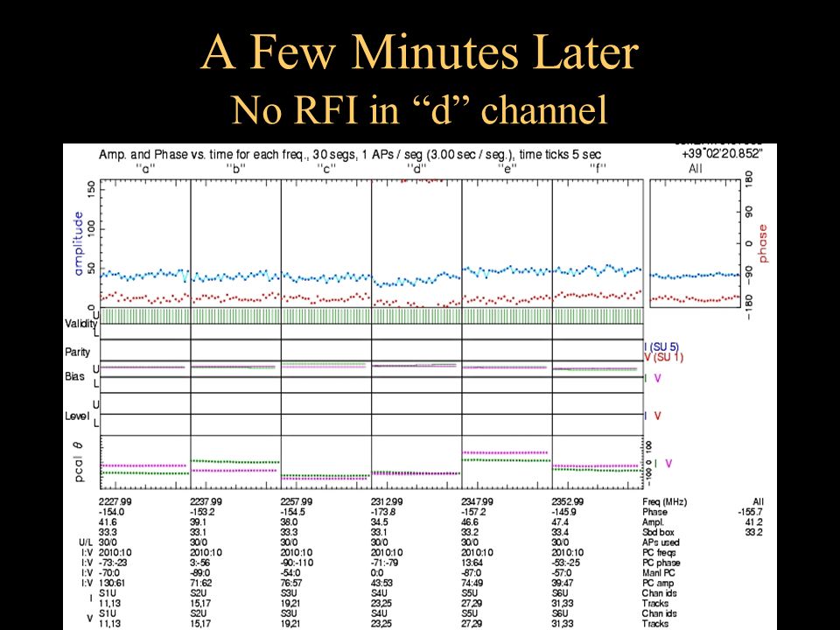Click the "I (SU 5)" legend entry
This screenshot has height=630, width=840.
tap(661, 347)
